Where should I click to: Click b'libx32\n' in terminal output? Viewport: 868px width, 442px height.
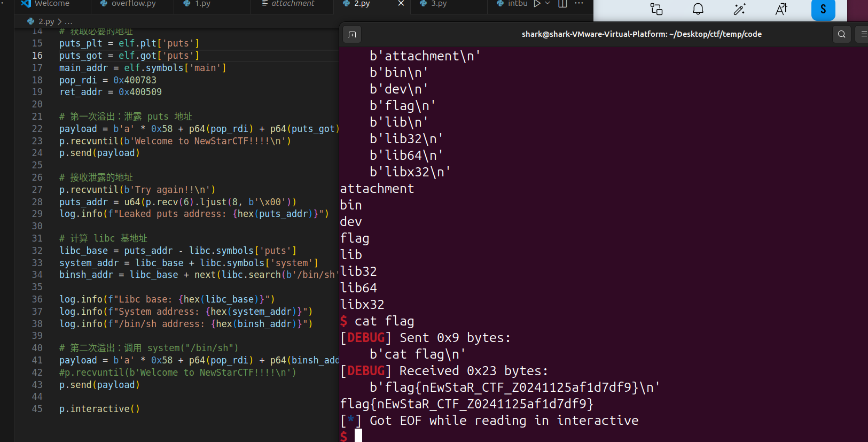410,172
